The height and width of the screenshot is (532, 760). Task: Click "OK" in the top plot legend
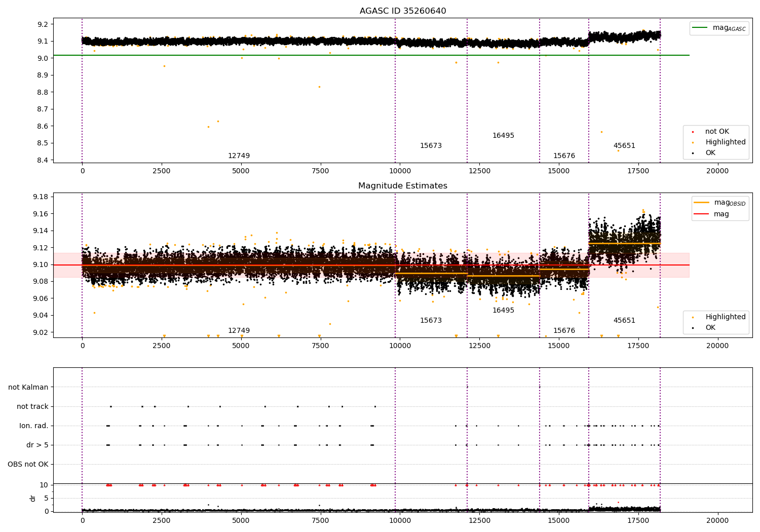[710, 153]
